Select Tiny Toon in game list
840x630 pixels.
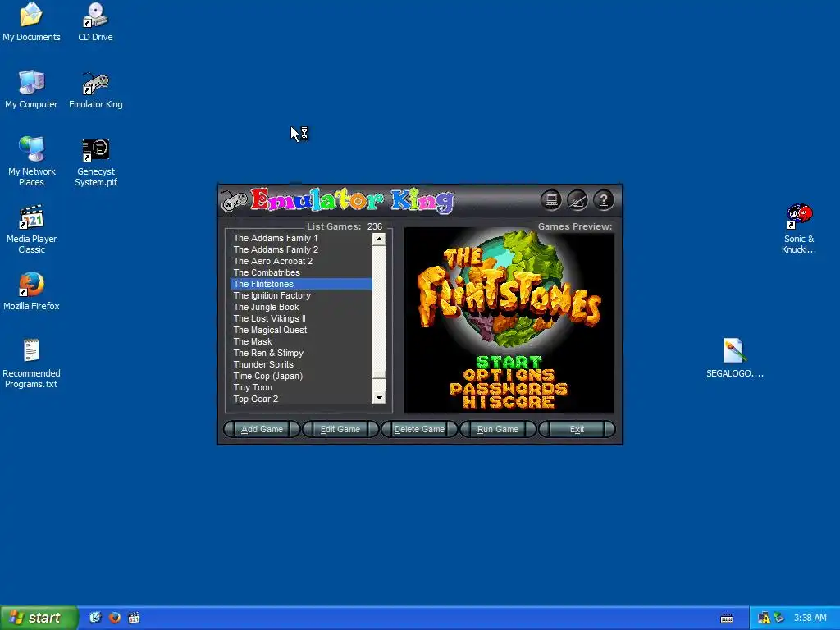click(301, 387)
